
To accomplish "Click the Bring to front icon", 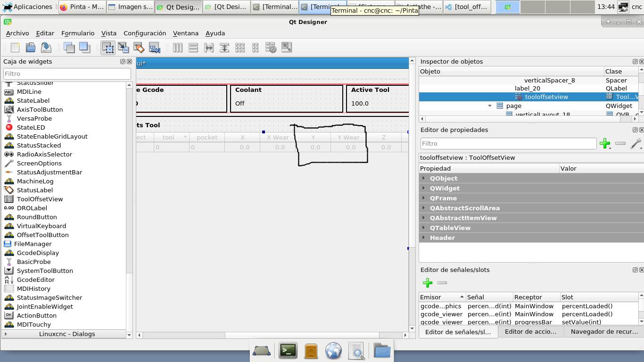I will (84, 47).
